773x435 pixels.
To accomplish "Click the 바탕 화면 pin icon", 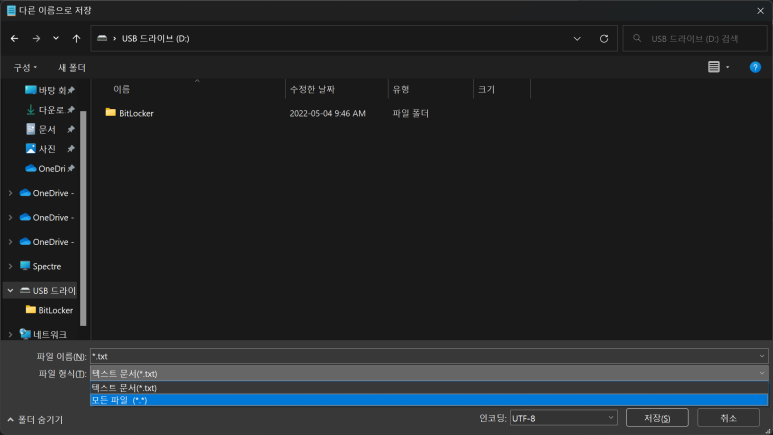I will [x=71, y=90].
